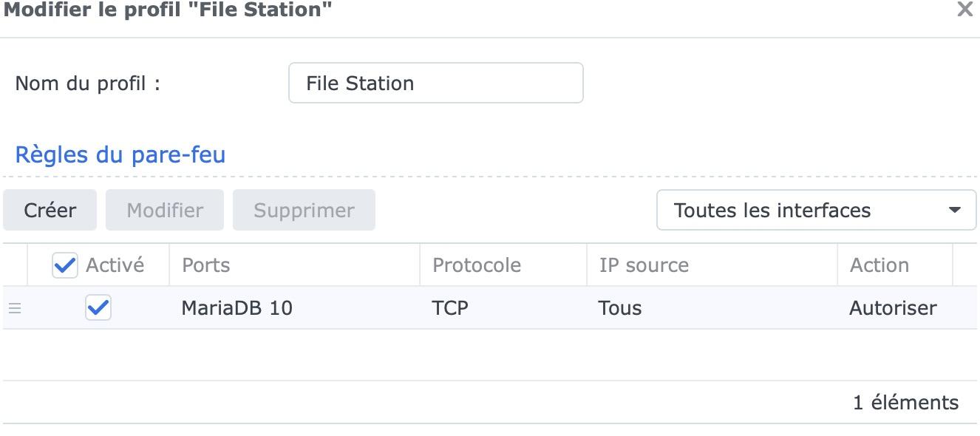Click the Tous IP source cell
Image resolution: width=980 pixels, height=436 pixels.
coord(620,308)
